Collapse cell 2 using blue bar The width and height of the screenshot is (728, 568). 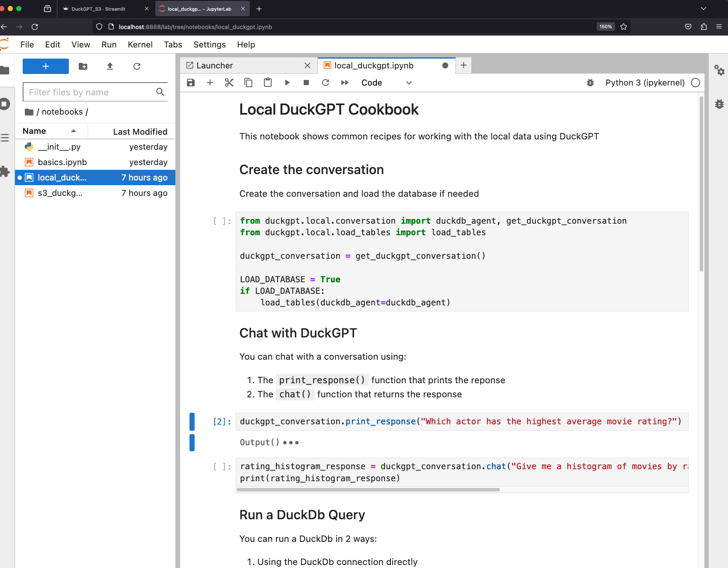(192, 422)
